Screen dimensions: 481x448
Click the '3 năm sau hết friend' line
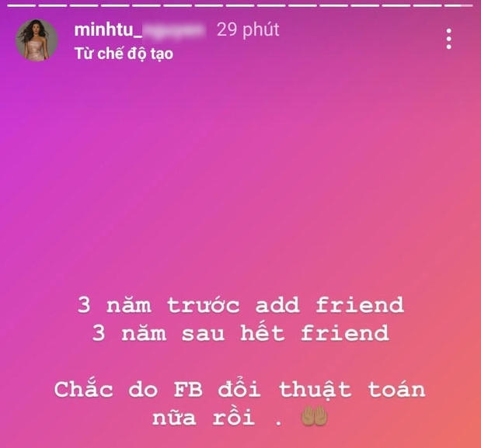point(241,333)
